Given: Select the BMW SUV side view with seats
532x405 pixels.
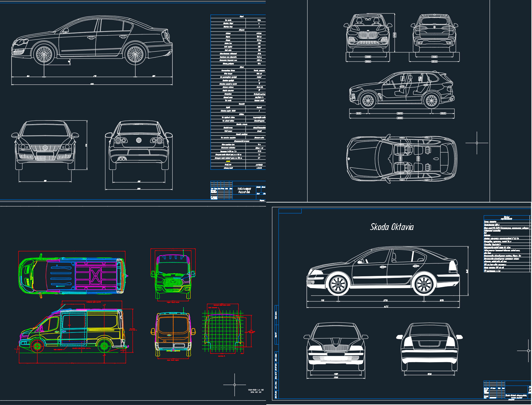Looking at the screenshot, I should [402, 89].
